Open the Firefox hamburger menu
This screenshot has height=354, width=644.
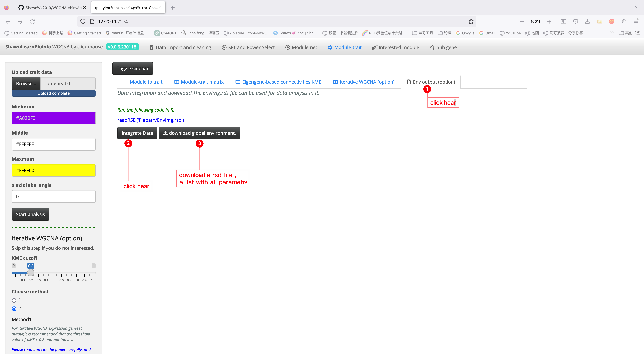coord(636,22)
